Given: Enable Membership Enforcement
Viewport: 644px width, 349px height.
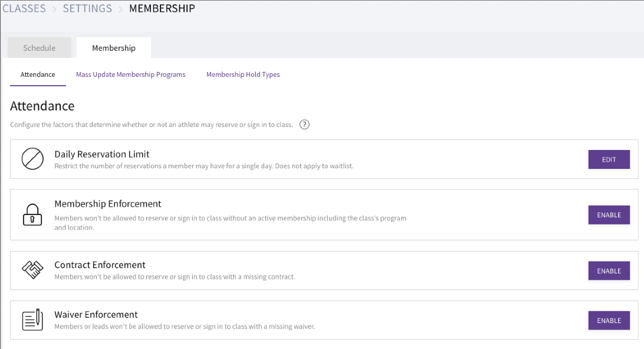Looking at the screenshot, I should pos(609,215).
